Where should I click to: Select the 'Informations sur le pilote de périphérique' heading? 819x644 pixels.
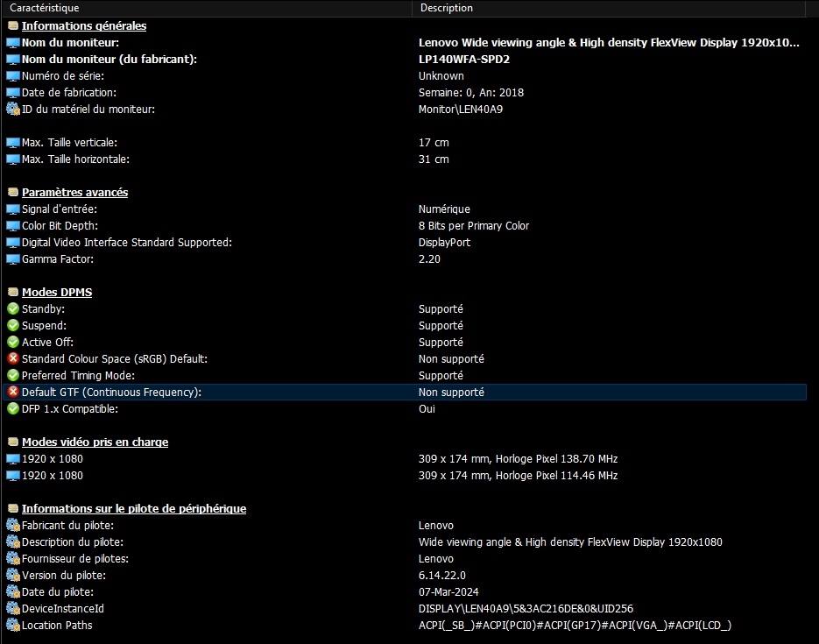pos(134,508)
